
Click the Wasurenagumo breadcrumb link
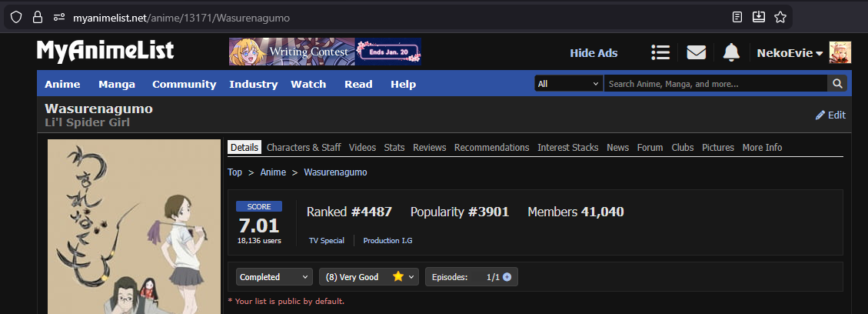pyautogui.click(x=335, y=172)
